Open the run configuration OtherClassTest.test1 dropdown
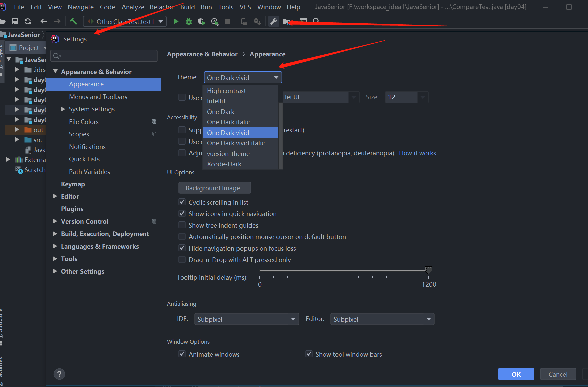This screenshot has height=387, width=588. [x=125, y=22]
